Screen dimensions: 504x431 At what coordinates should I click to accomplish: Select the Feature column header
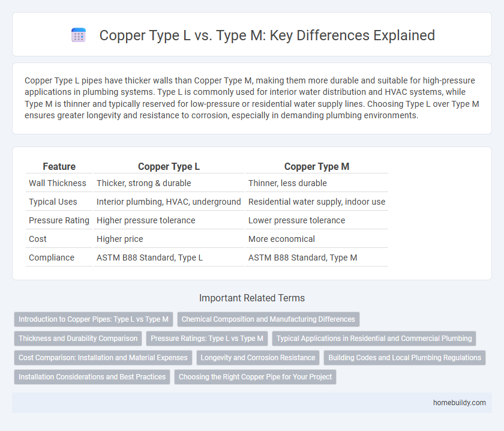(x=59, y=166)
